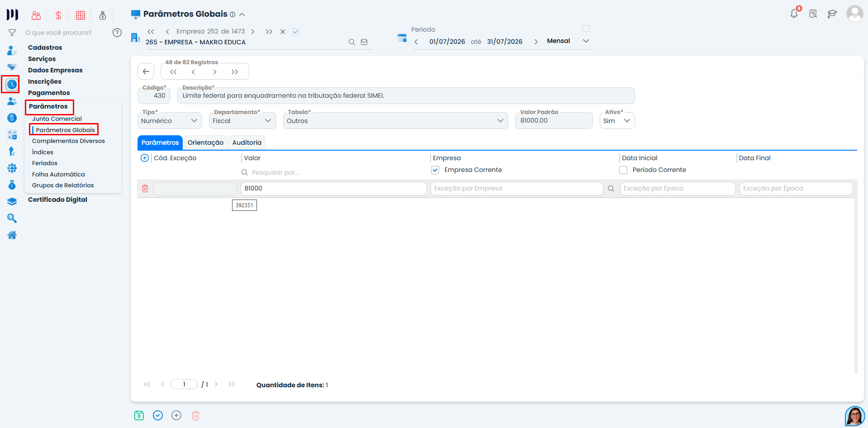Screen dimensions: 868x428
Task: Switch to the Orientação tab
Action: coord(205,143)
